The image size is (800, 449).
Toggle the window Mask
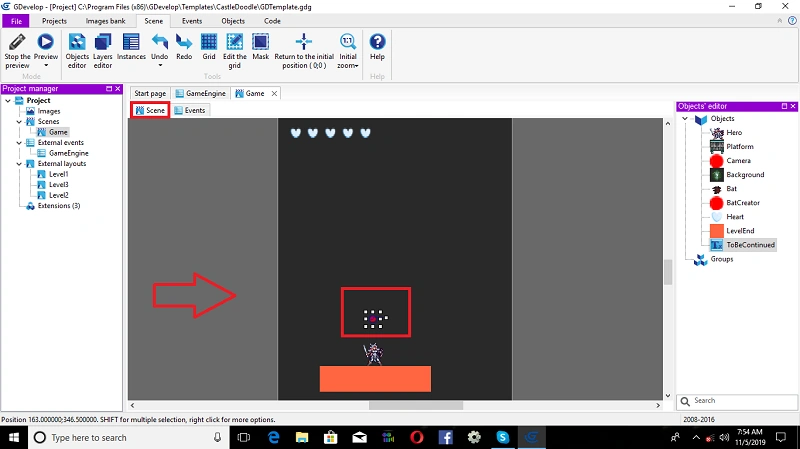pyautogui.click(x=260, y=47)
